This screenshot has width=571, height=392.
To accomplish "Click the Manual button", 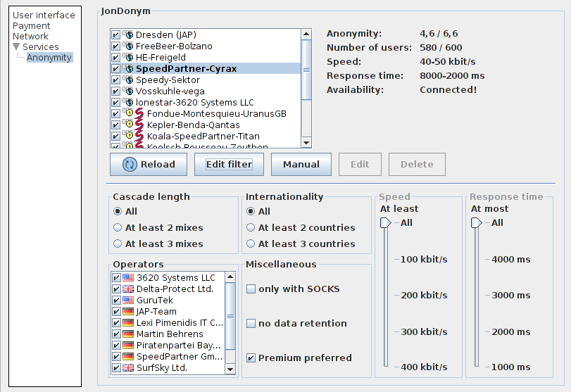I will [301, 165].
